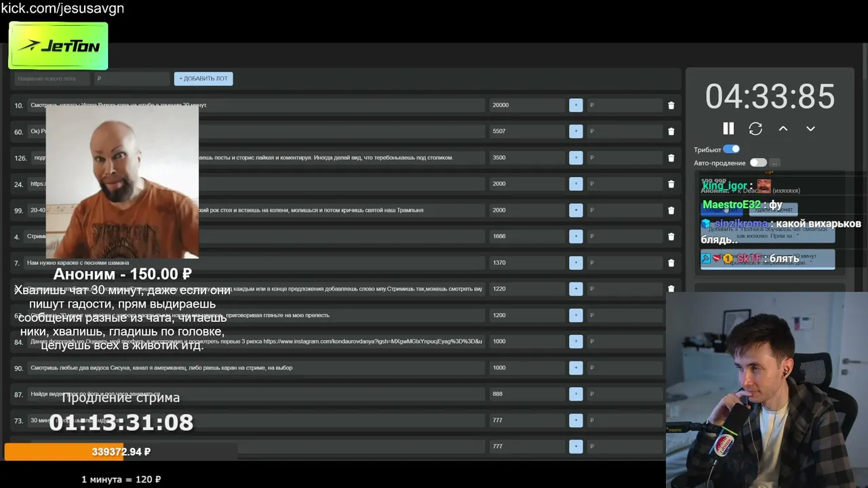Image resolution: width=868 pixels, height=488 pixels.
Task: Click the plus button on the 5507 row
Action: (576, 131)
